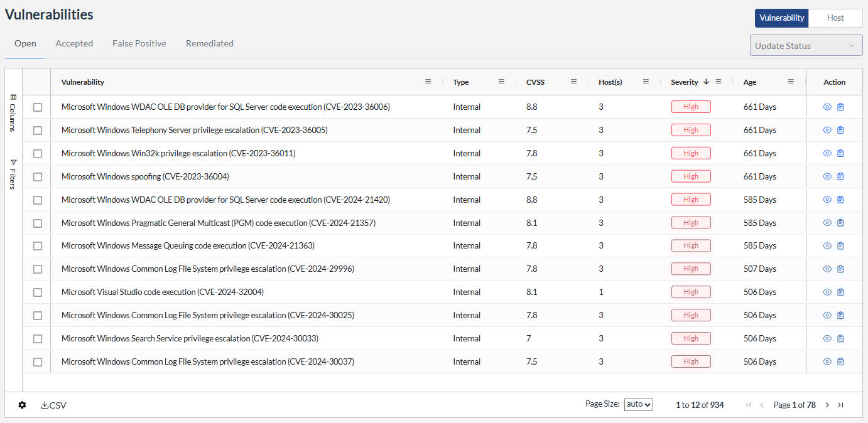Image resolution: width=868 pixels, height=423 pixels.
Task: Open the CVSS column menu icon
Action: click(573, 82)
